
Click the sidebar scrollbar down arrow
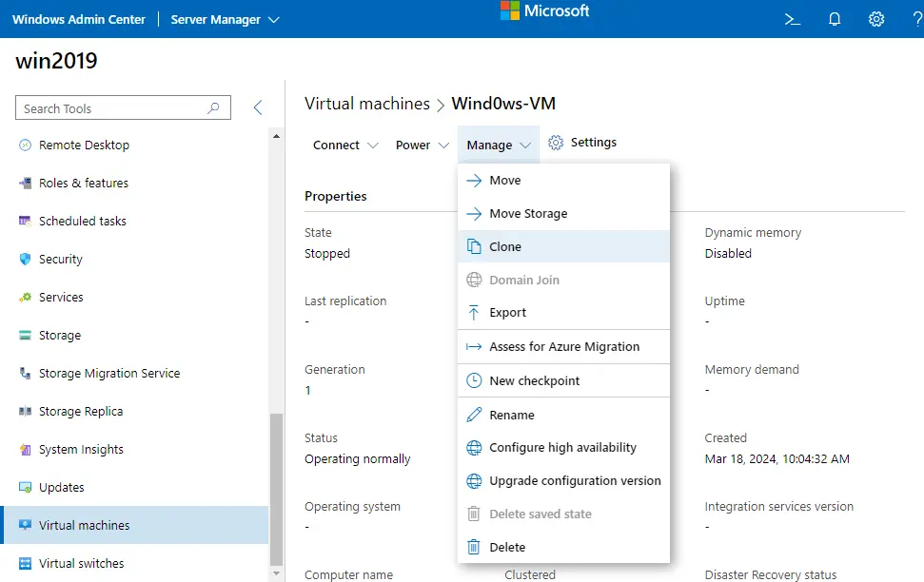(x=276, y=572)
